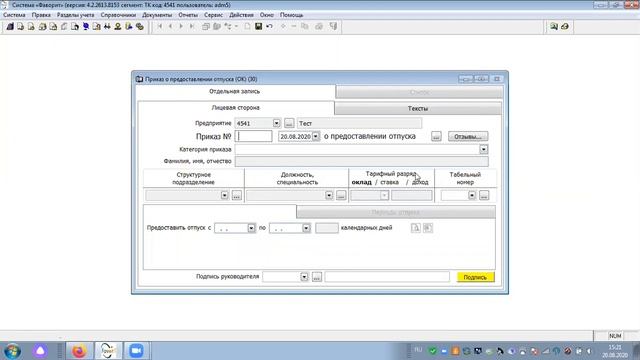
Task: Expand the Предприятие 4541 dropdown
Action: pos(276,123)
